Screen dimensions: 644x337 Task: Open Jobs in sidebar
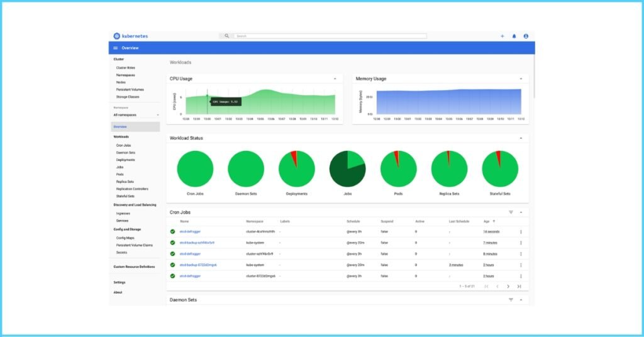[119, 167]
